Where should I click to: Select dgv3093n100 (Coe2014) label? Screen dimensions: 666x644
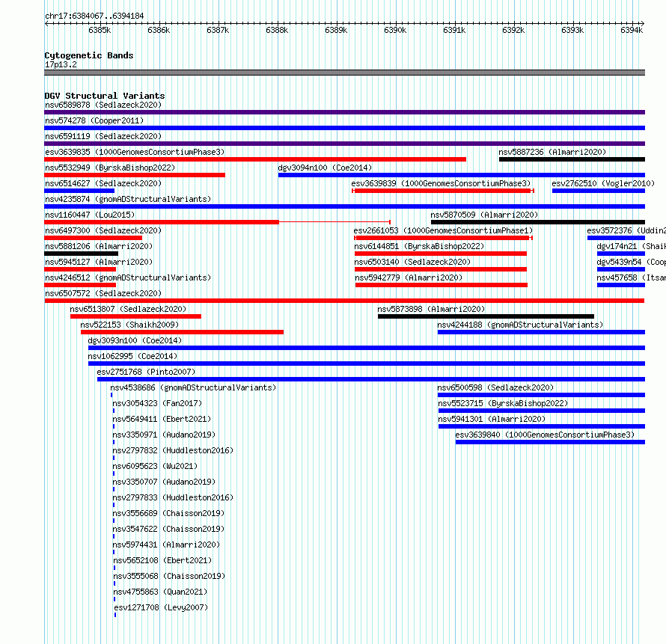pos(135,340)
